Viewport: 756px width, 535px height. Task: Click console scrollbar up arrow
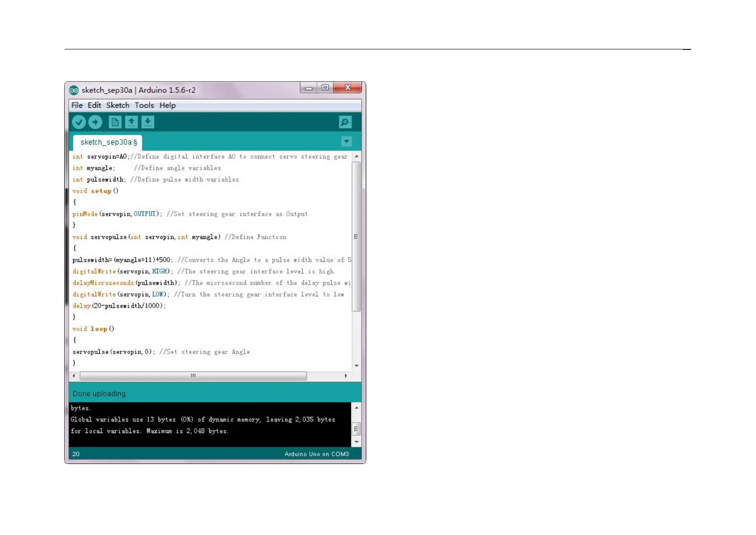[356, 408]
